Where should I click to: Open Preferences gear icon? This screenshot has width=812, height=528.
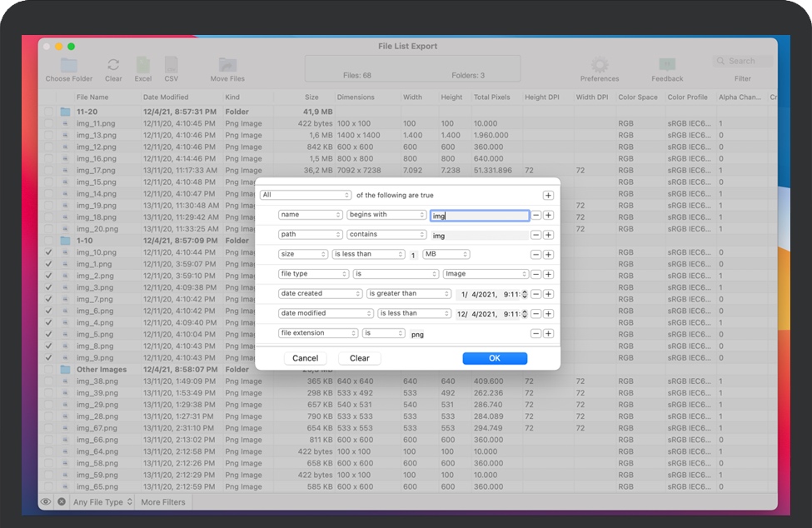point(600,66)
